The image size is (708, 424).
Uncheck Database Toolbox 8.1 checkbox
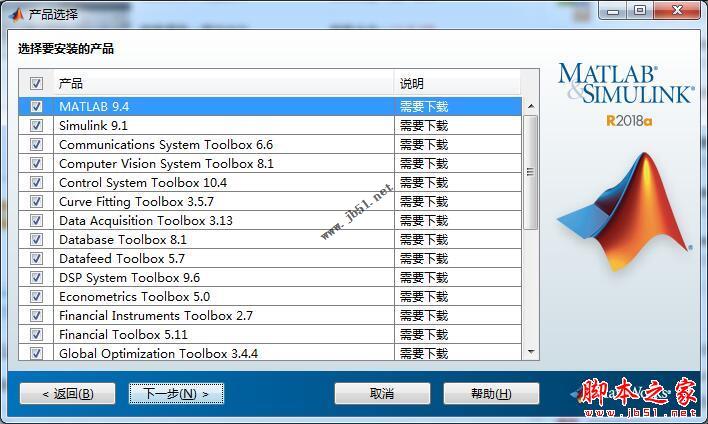[x=36, y=239]
